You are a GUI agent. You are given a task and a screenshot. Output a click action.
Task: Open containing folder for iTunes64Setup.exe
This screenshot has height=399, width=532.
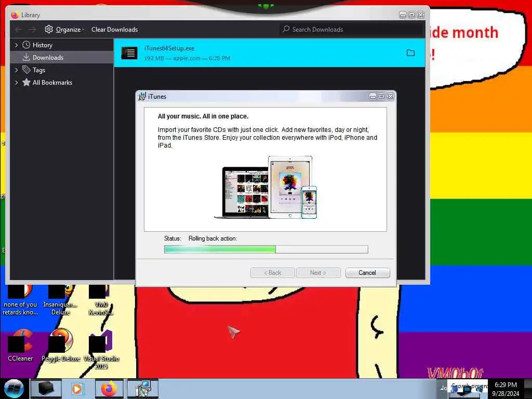point(410,53)
